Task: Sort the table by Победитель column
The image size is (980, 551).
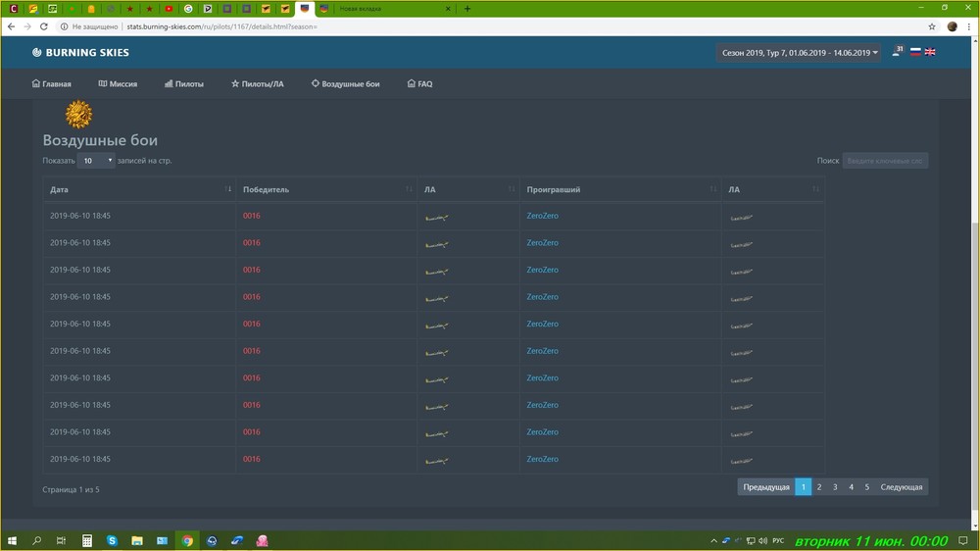Action: (x=327, y=189)
